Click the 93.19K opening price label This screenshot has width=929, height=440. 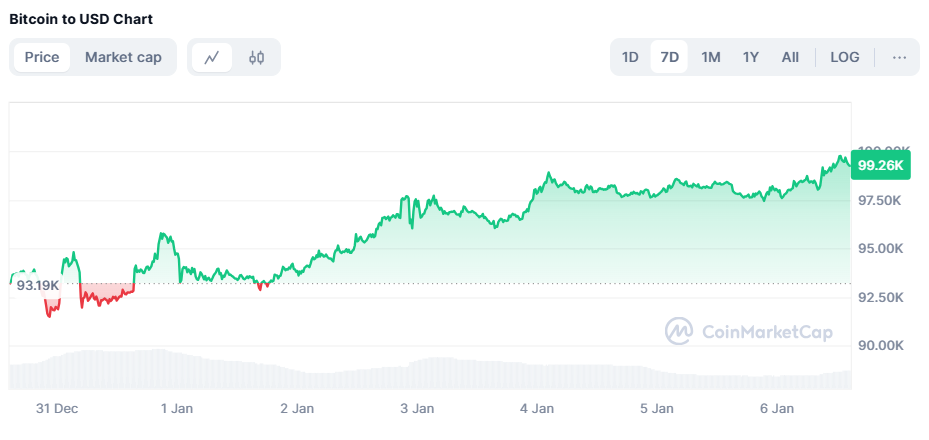pyautogui.click(x=38, y=286)
